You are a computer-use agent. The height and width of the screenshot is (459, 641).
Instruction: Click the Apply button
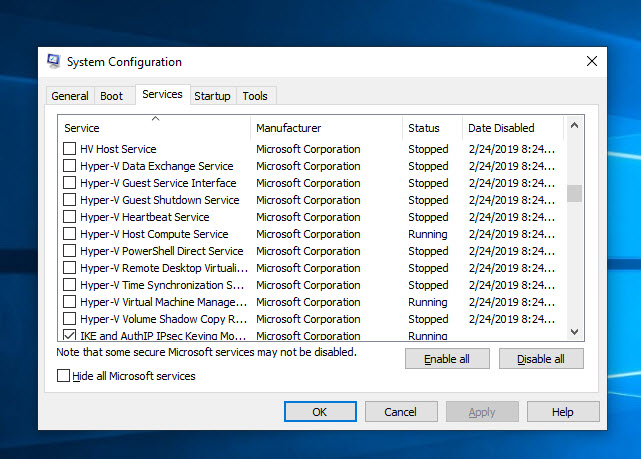point(482,412)
